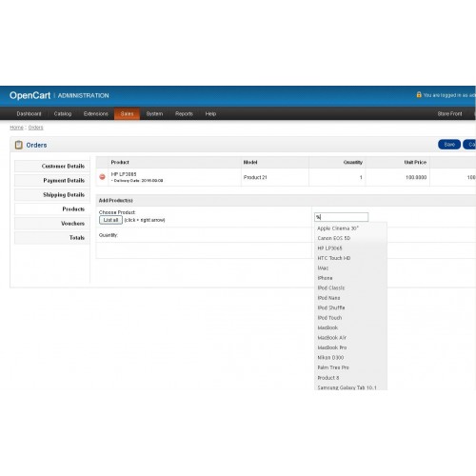
Task: Switch to Totals tab
Action: tap(52, 237)
